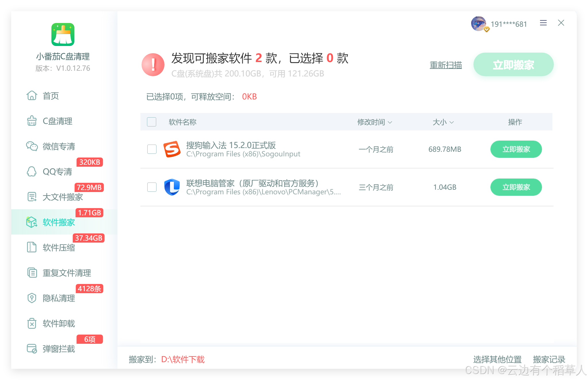Open the 软件压缩 zip file icon
The width and height of the screenshot is (588, 380).
pyautogui.click(x=32, y=247)
